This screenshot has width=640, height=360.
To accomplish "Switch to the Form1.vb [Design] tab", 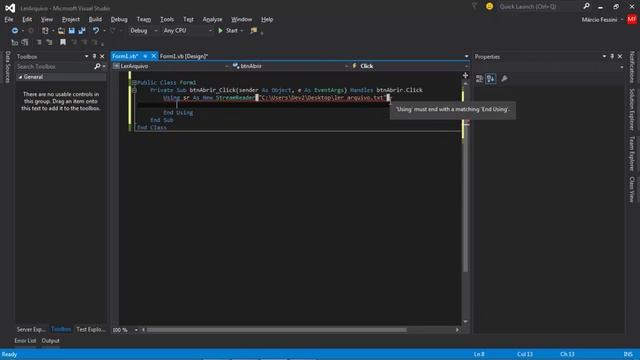I will (x=184, y=56).
